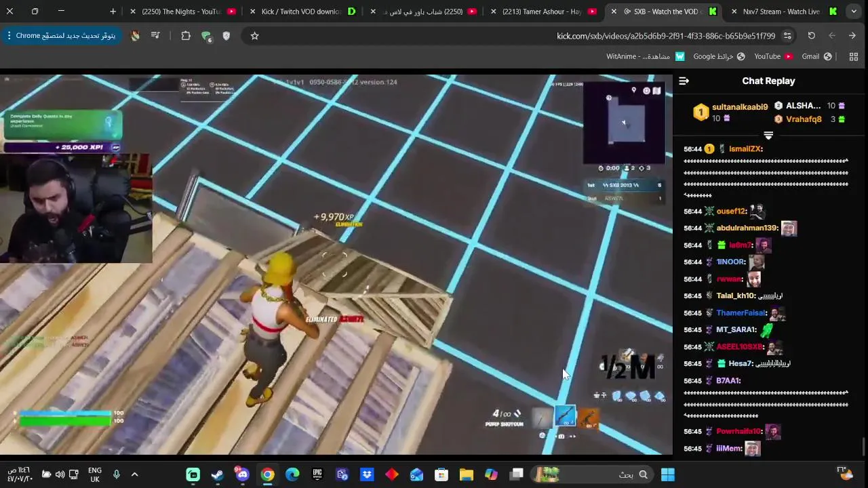
Task: Reload the current page
Action: point(811,36)
